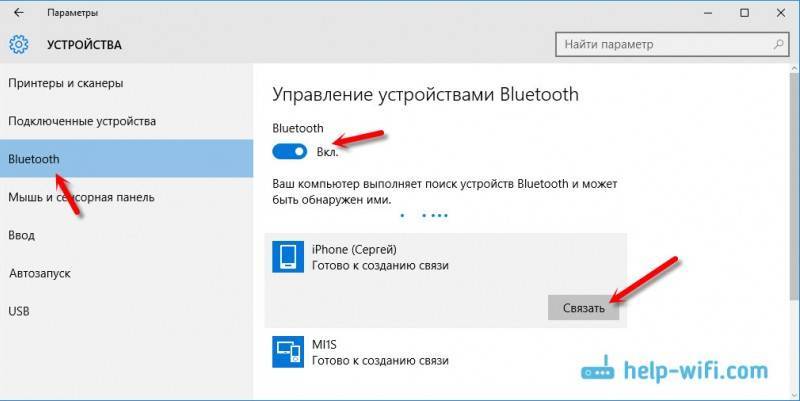Viewport: 800px width, 401px height.
Task: Turn off the Bluetooth switch
Action: click(x=289, y=152)
